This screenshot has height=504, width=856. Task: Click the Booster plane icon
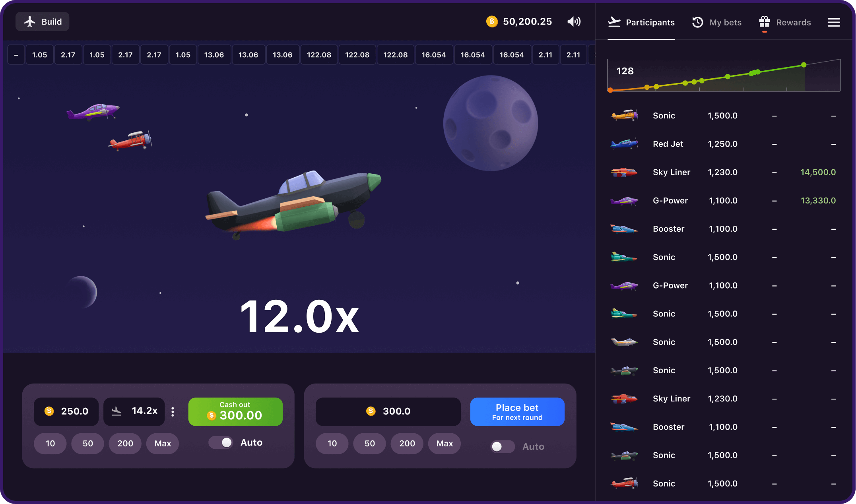(x=624, y=229)
